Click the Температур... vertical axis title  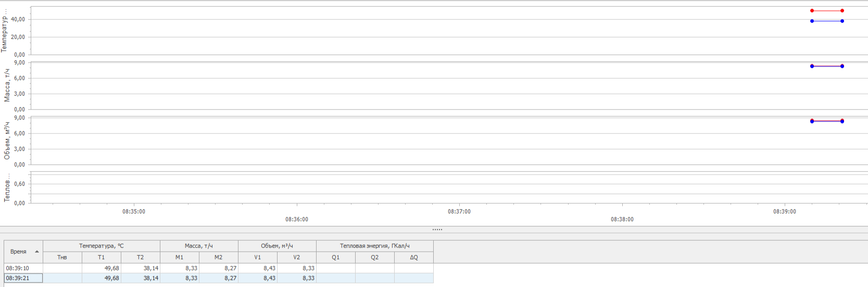[x=4, y=30]
